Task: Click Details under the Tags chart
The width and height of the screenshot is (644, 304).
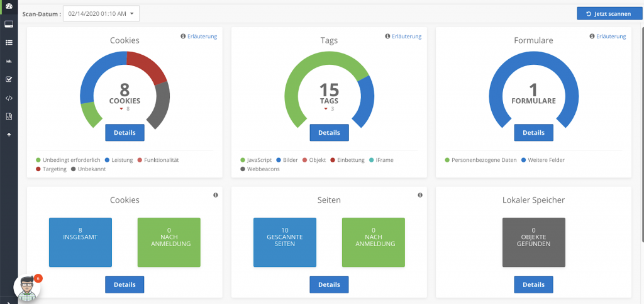Action: pos(329,133)
